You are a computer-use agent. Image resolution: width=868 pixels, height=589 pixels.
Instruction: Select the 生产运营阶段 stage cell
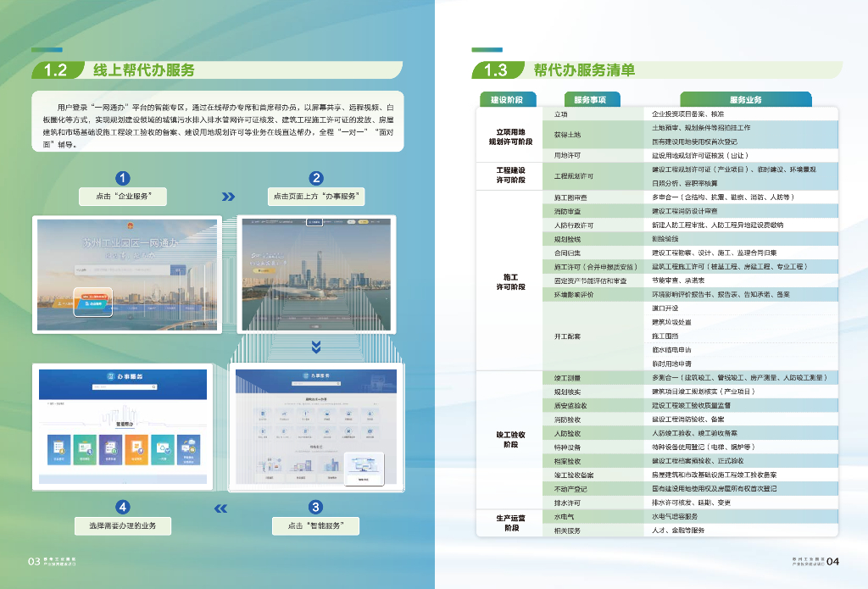click(510, 524)
